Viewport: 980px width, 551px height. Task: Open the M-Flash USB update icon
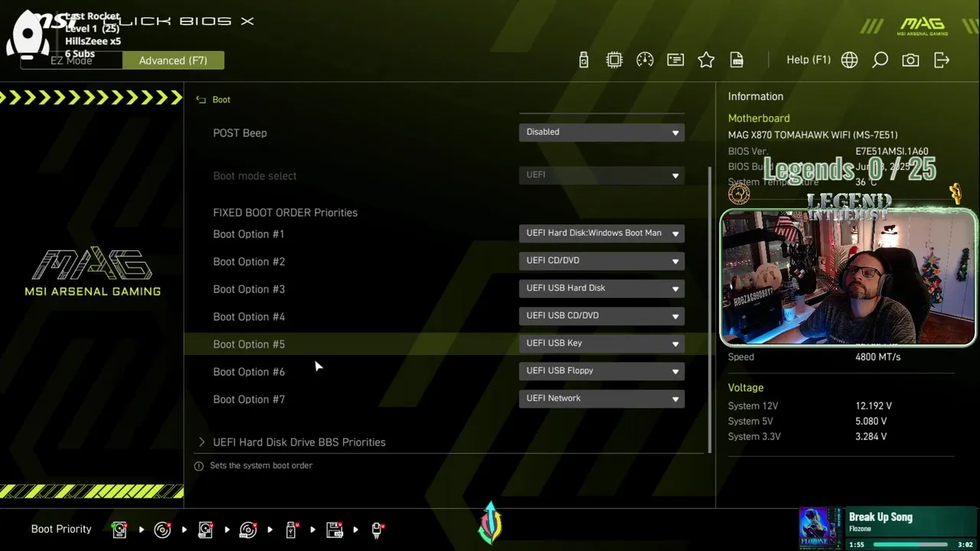pyautogui.click(x=583, y=60)
